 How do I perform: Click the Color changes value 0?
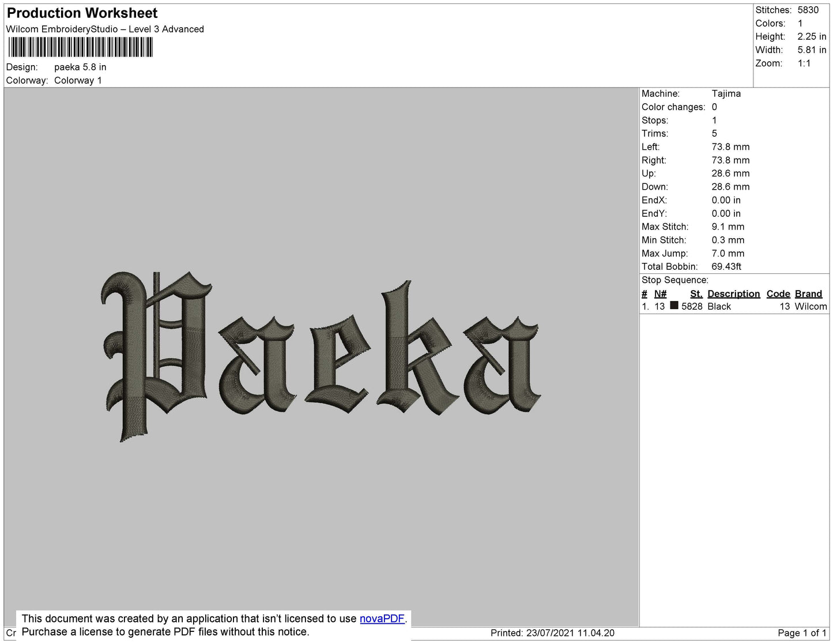714,107
